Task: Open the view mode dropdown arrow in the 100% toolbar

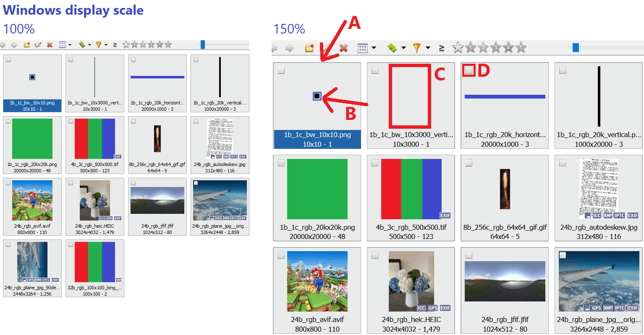Action: 70,45
